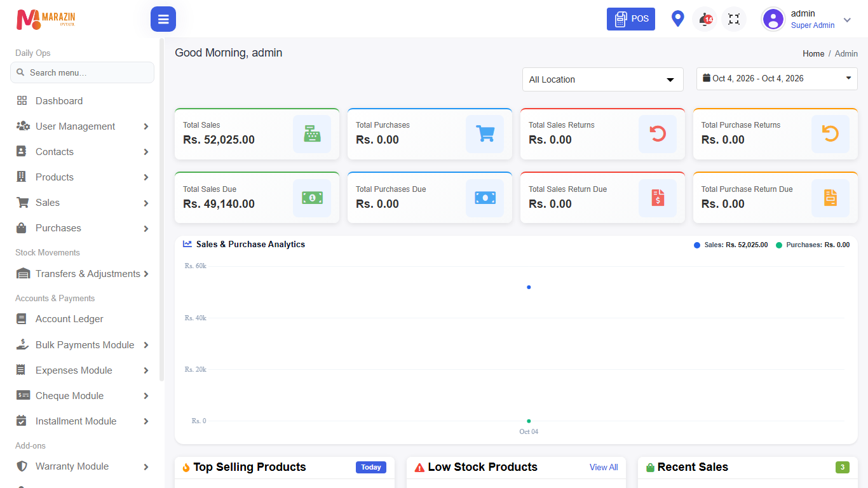
Task: Click the Total Sales Returns undo icon
Action: tap(658, 134)
